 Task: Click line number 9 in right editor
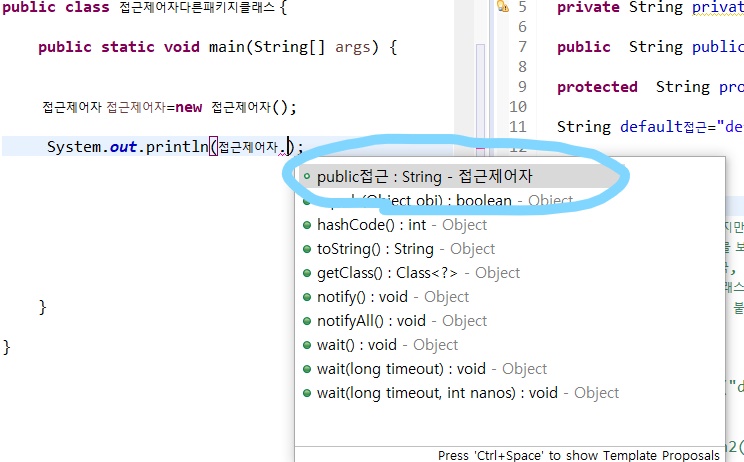click(522, 86)
